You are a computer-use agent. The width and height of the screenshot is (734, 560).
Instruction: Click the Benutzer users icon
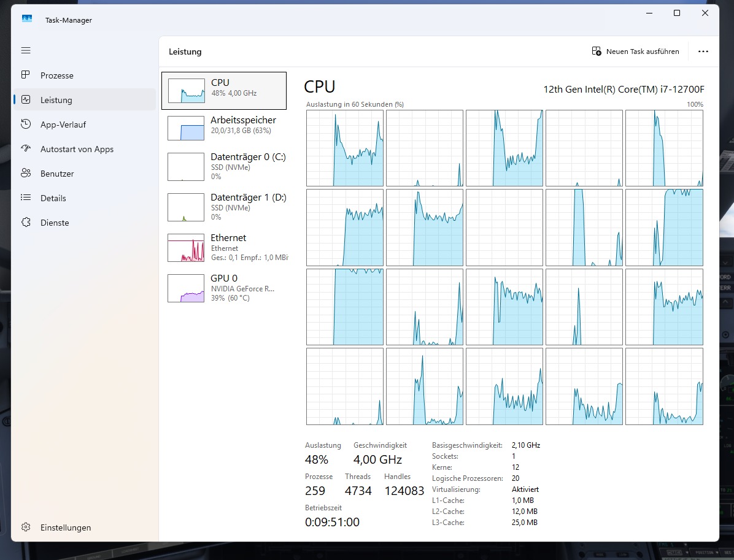pos(26,173)
